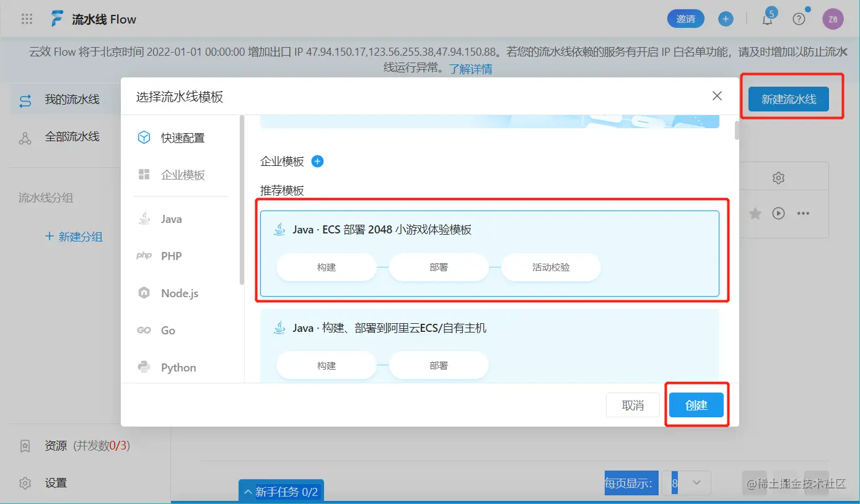Image resolution: width=860 pixels, height=504 pixels.
Task: Open the more options ellipsis on row
Action: (x=804, y=214)
